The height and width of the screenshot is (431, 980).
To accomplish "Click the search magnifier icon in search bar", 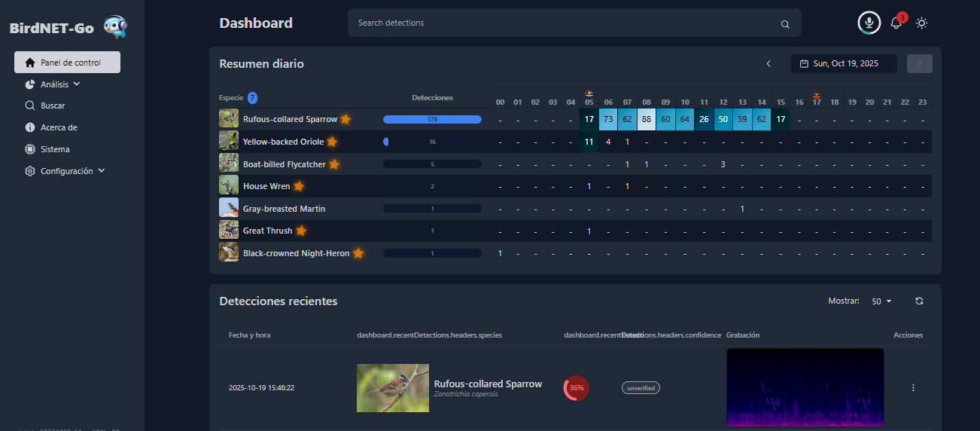I will [785, 24].
